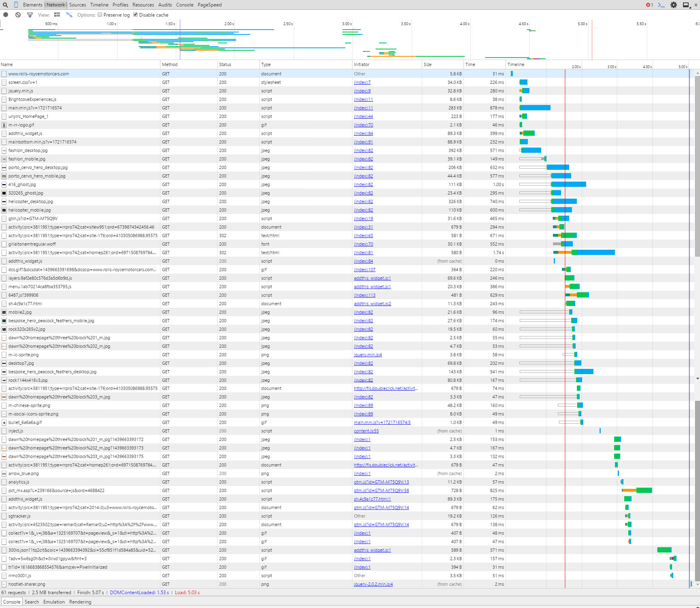
Task: Open the Search drawer tab
Action: pos(32,602)
